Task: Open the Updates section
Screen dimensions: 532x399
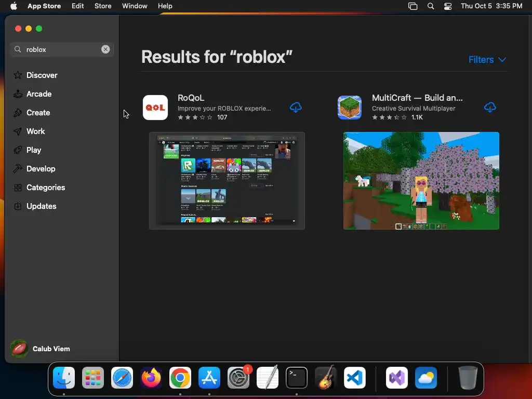Action: tap(42, 206)
